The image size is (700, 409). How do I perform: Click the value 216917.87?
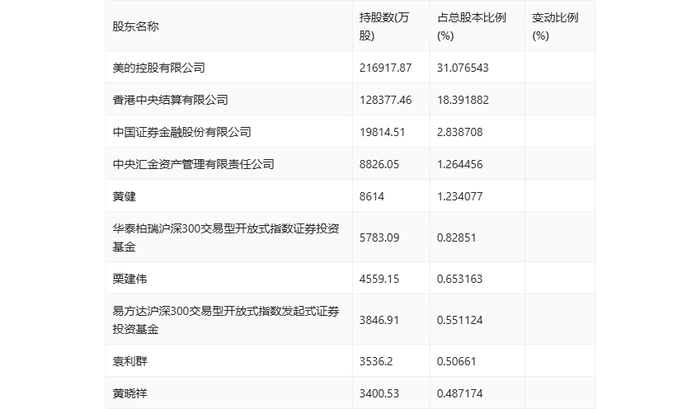point(385,68)
